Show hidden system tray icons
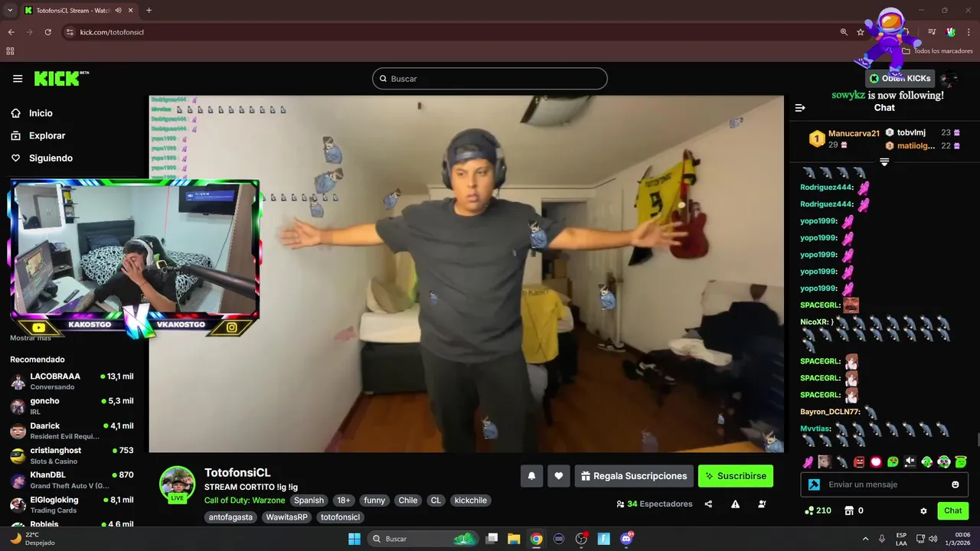Image resolution: width=980 pixels, height=551 pixels. tap(865, 539)
